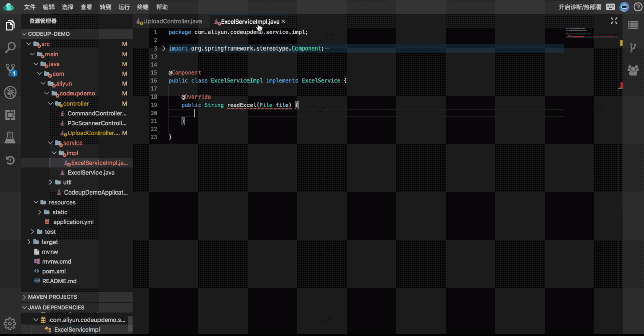Screen dimensions: 644x336
Task: Open the 运行 menu
Action: click(x=124, y=7)
